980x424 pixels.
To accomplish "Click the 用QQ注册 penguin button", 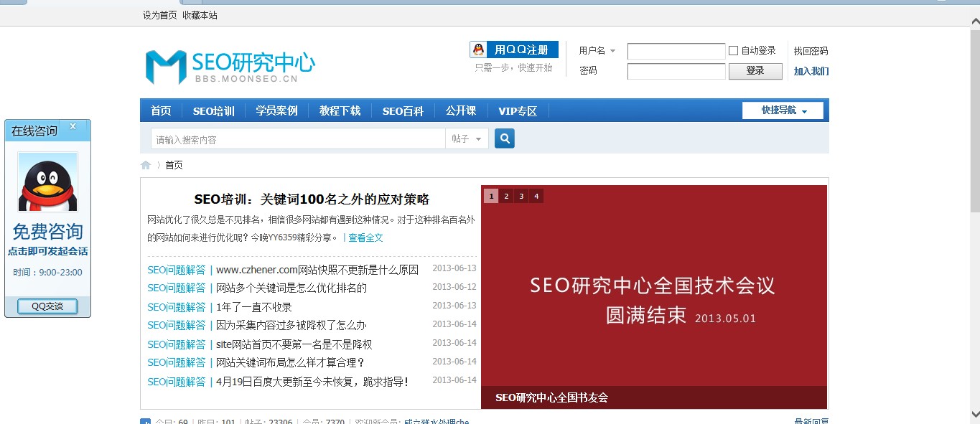I will tap(513, 50).
